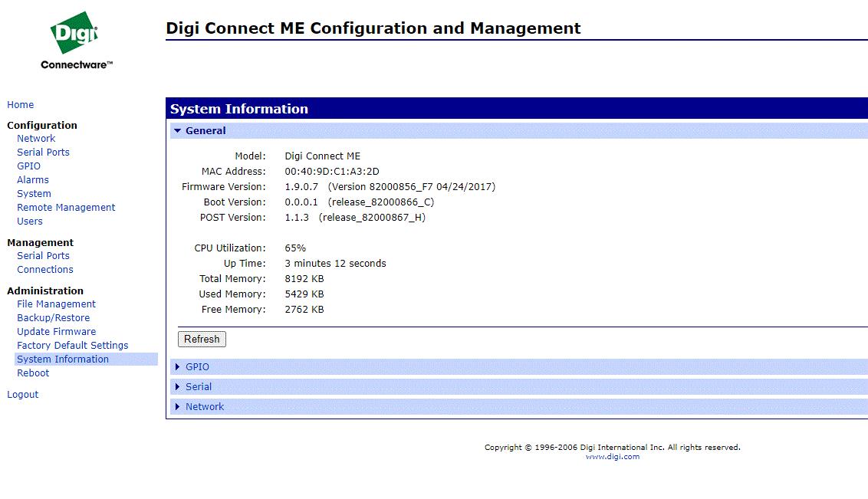
Task: Click the Total Memory value 8192 KB
Action: (x=304, y=279)
